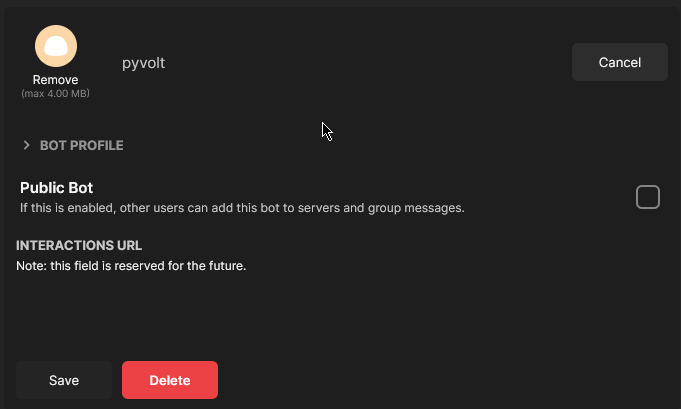This screenshot has height=409, width=681.
Task: Click the 'reserved for the future' note
Action: [131, 266]
